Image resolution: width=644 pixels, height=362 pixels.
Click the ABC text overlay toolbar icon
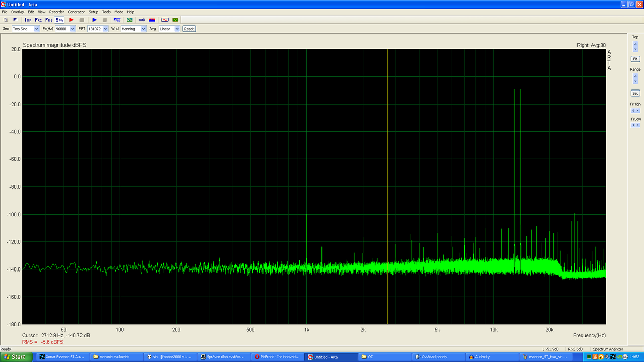[x=117, y=20]
